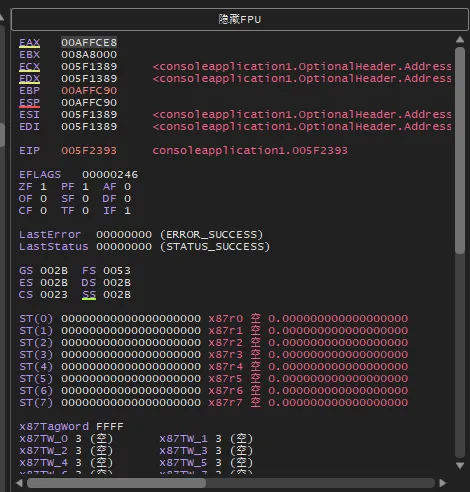The height and width of the screenshot is (492, 470).
Task: Click the 隐藏FPU button
Action: coord(240,20)
